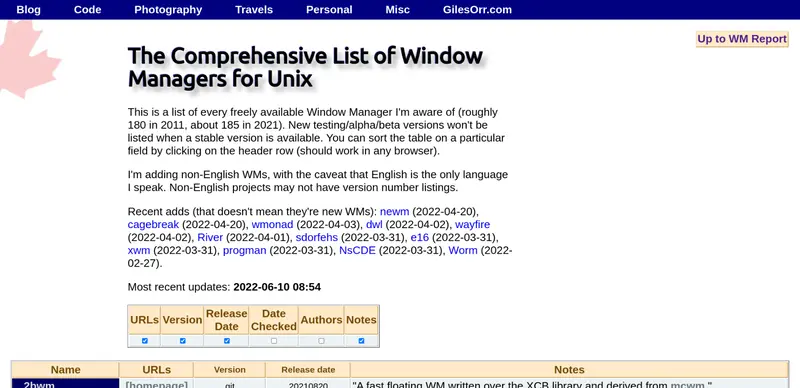Open the Code navigation item
800x388 pixels.
87,10
